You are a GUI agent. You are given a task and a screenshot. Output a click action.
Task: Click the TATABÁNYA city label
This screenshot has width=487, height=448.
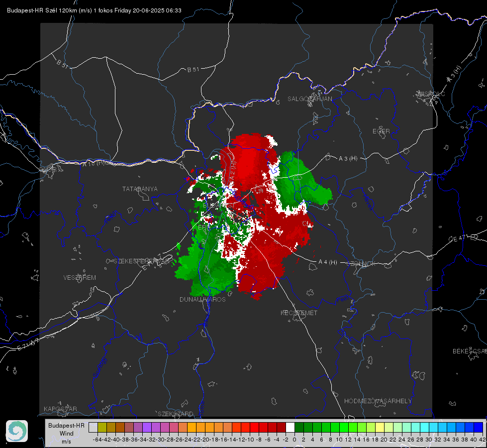click(140, 189)
